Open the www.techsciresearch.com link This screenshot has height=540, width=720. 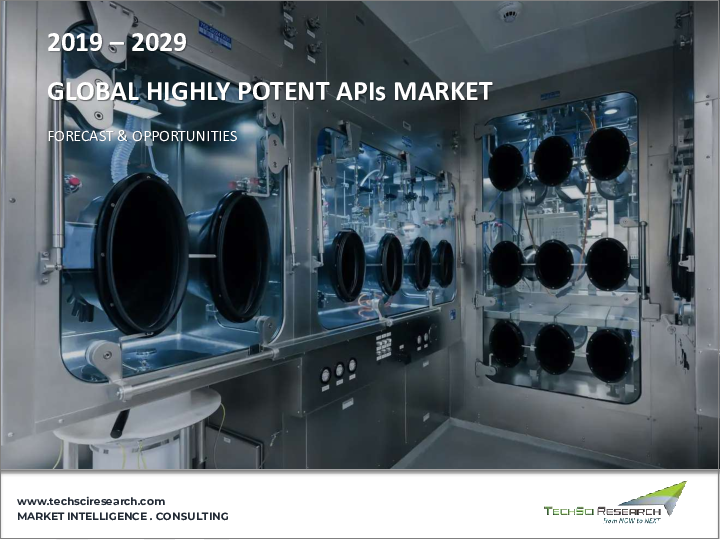(91, 501)
